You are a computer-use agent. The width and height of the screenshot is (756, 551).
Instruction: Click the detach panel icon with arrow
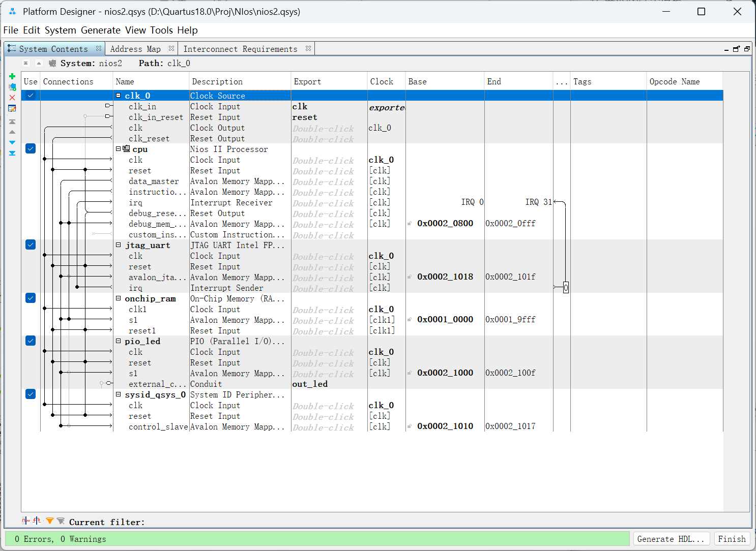[x=736, y=49]
